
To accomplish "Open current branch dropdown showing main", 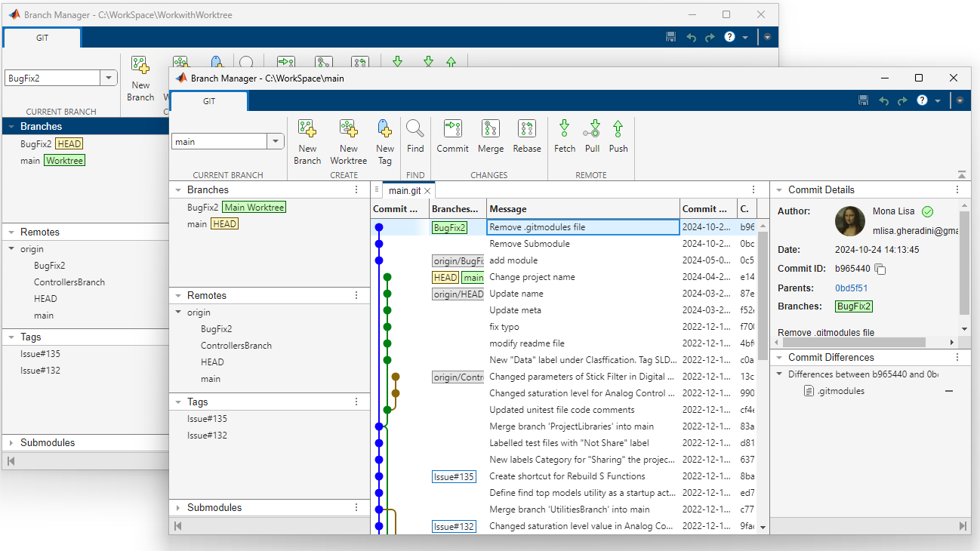I will pyautogui.click(x=276, y=141).
